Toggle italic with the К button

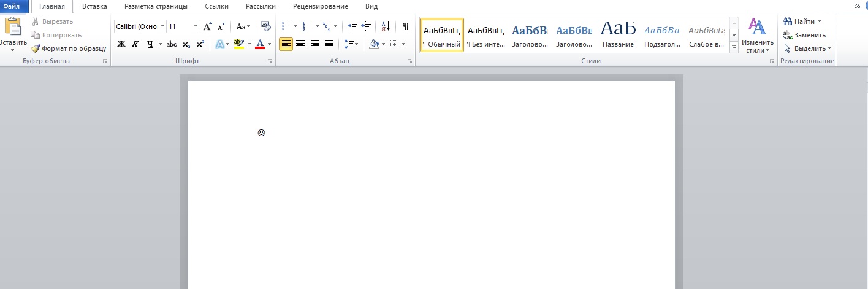coord(135,44)
